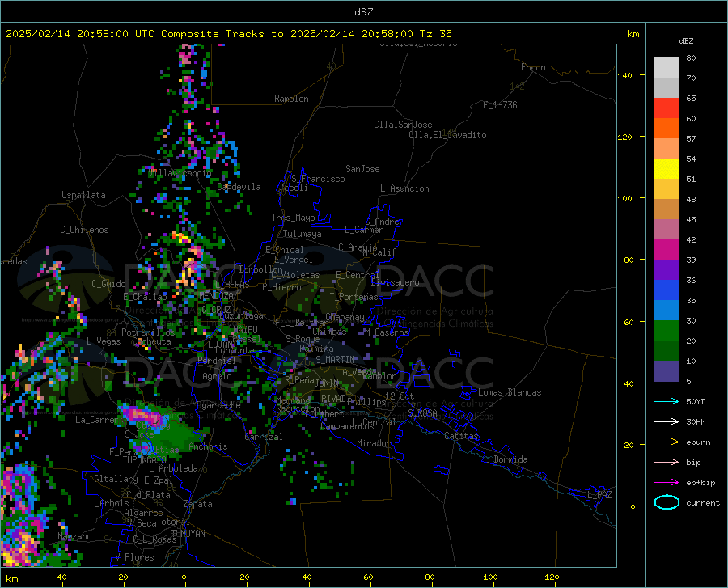This screenshot has width=728, height=588.
Task: Pick the red 60–65 dBZ swatch
Action: (x=667, y=108)
